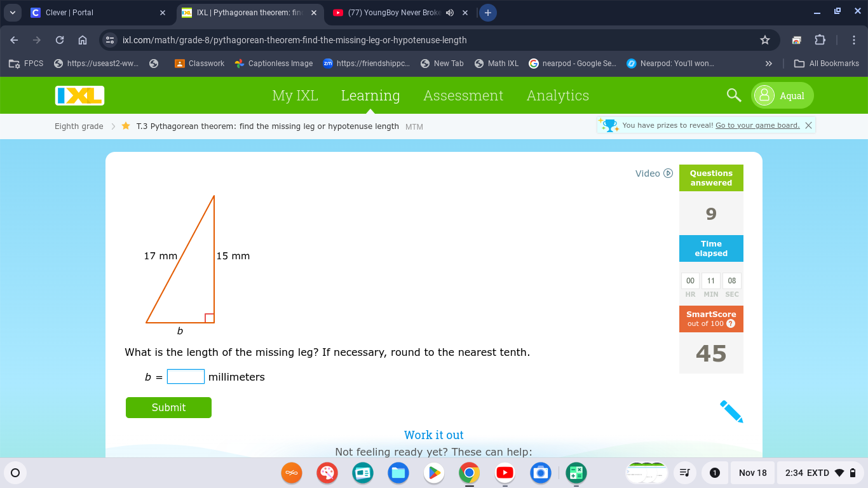
Task: Play the Video help link
Action: [x=654, y=173]
